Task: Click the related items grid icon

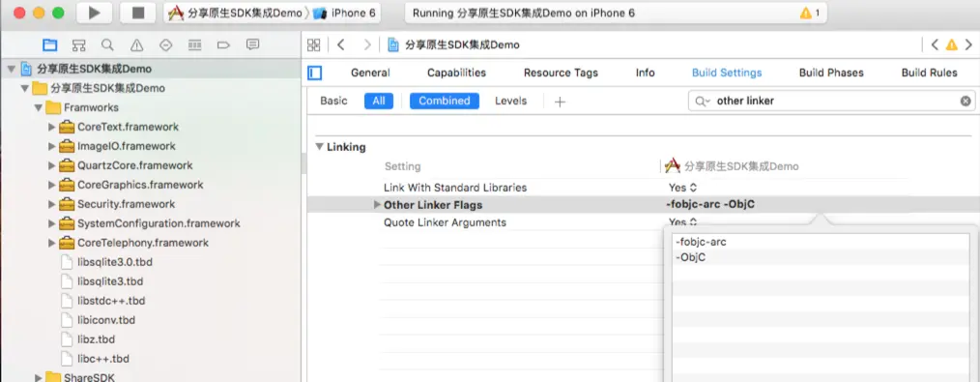Action: 314,45
